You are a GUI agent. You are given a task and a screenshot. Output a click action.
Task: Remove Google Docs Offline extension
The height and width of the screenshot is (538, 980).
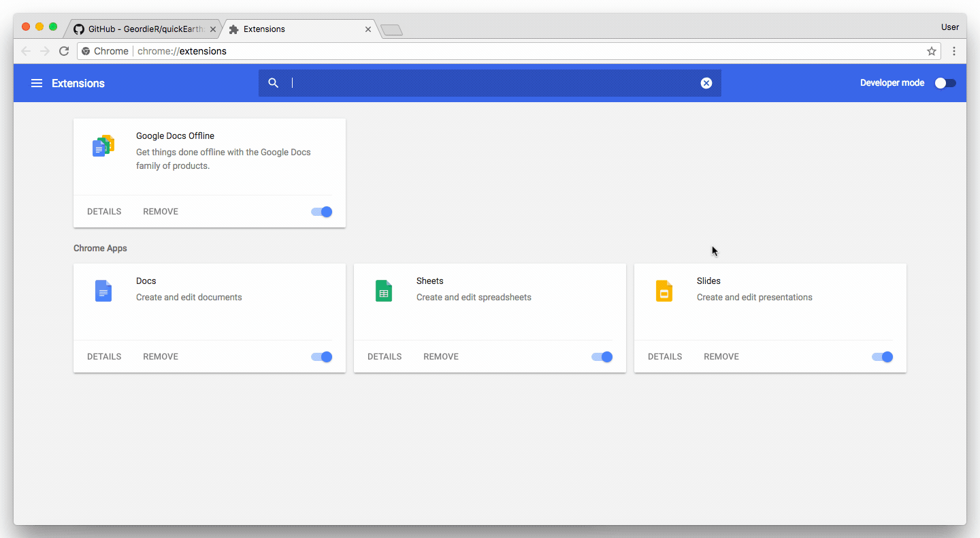(x=161, y=212)
